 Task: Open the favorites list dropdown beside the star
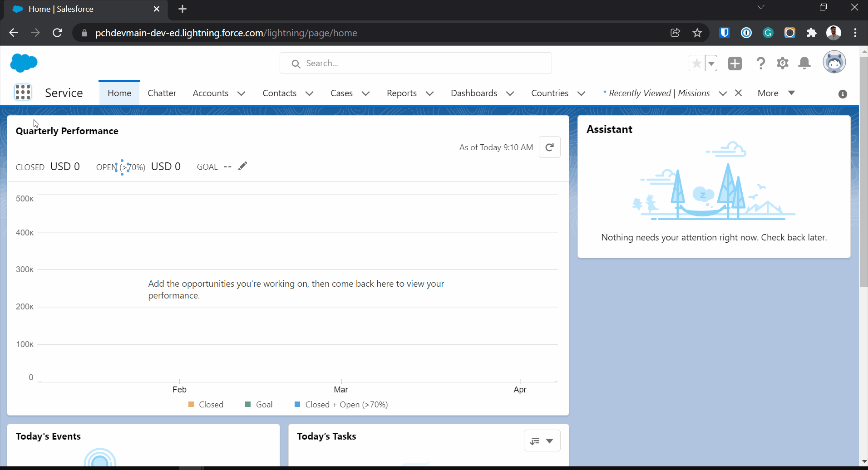tap(711, 63)
